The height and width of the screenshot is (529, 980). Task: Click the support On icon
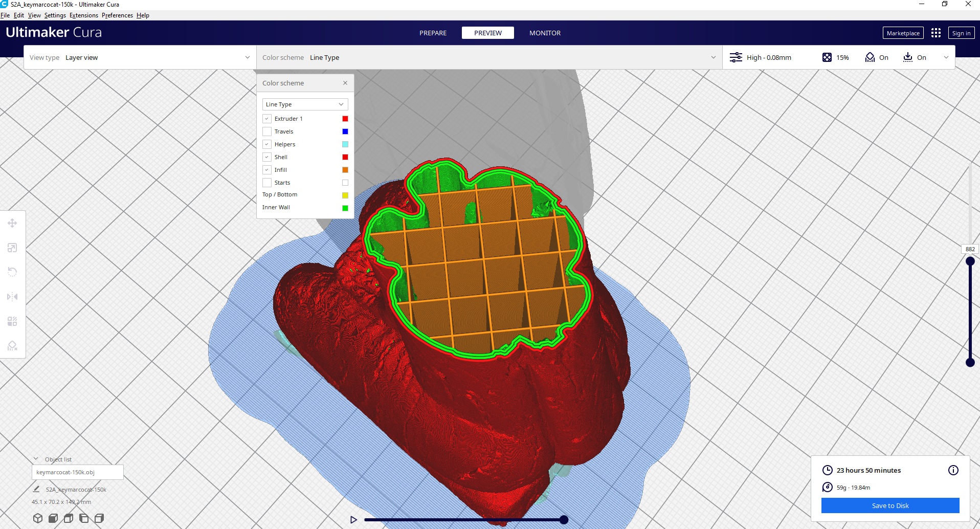click(870, 57)
